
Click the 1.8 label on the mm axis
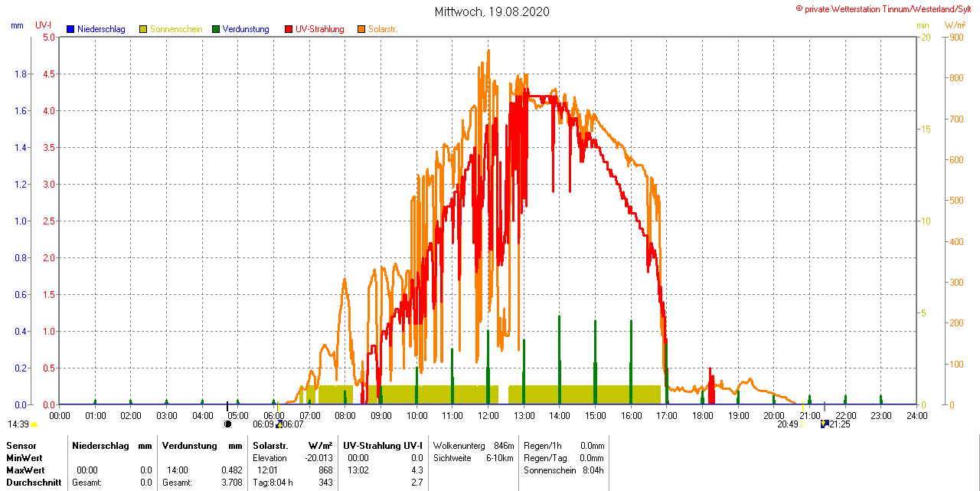[x=21, y=74]
